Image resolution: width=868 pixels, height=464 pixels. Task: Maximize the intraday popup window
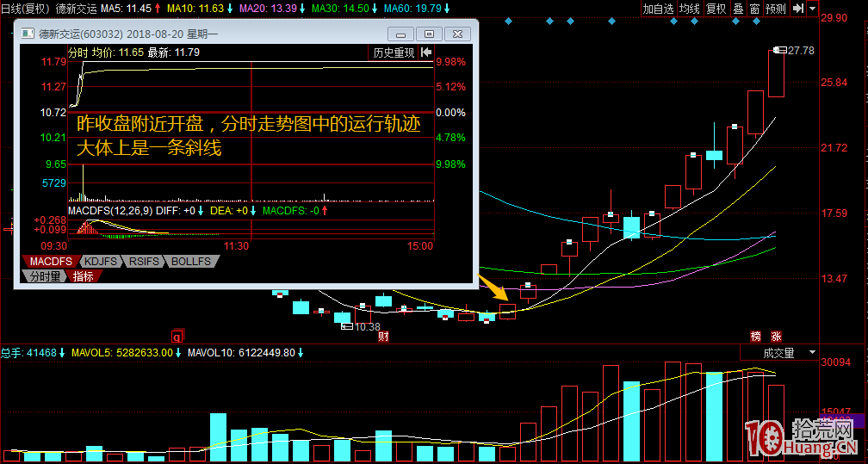coord(429,34)
